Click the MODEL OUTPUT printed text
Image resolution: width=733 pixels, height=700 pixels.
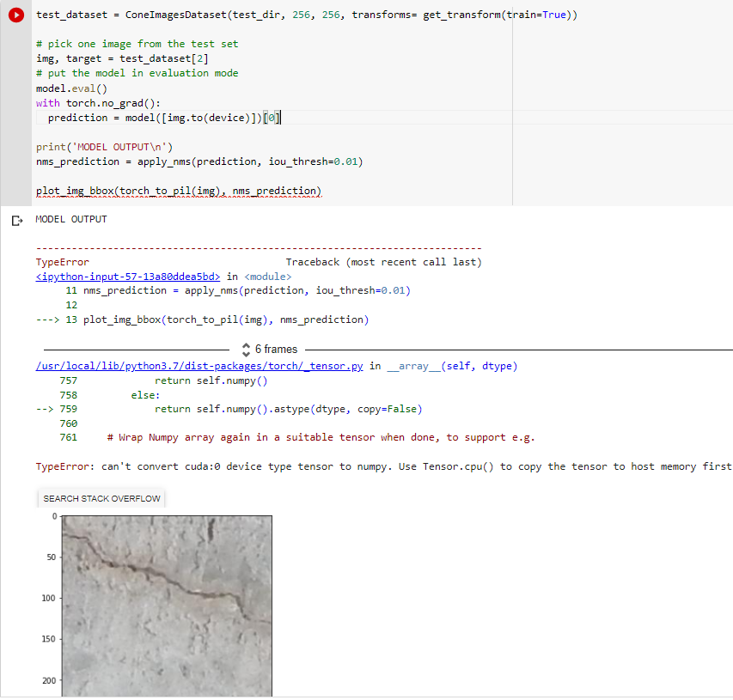pos(71,219)
